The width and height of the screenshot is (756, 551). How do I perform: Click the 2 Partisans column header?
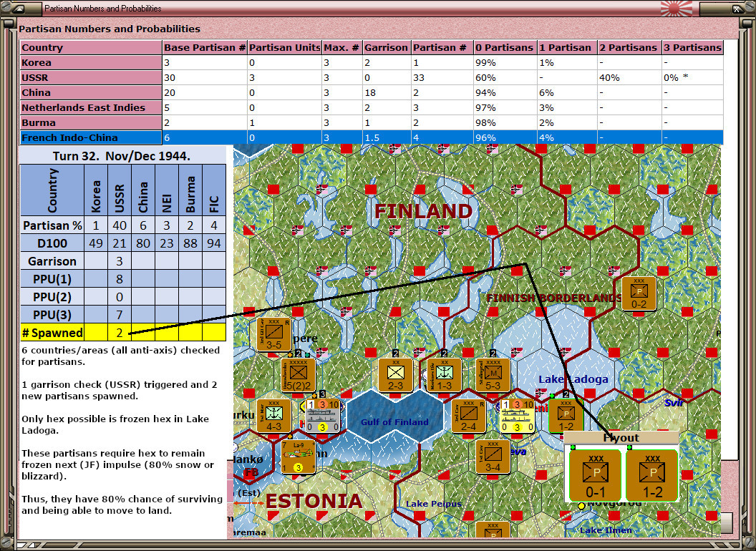click(629, 47)
